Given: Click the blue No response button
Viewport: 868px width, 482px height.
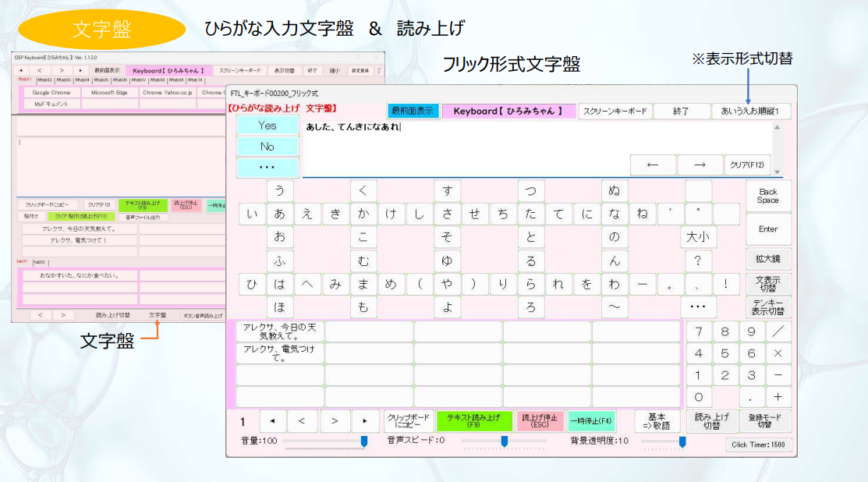Looking at the screenshot, I should [x=267, y=146].
